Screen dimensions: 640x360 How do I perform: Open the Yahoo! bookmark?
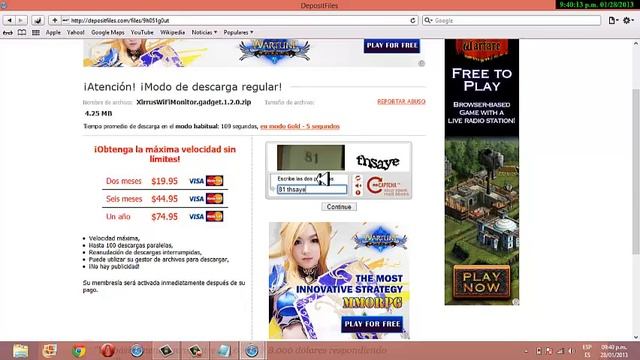[76, 32]
